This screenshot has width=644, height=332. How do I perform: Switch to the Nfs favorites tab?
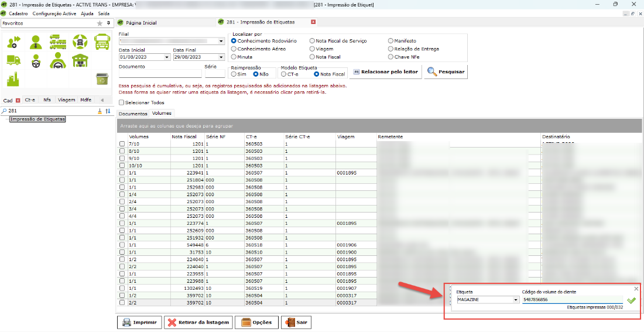pyautogui.click(x=47, y=100)
